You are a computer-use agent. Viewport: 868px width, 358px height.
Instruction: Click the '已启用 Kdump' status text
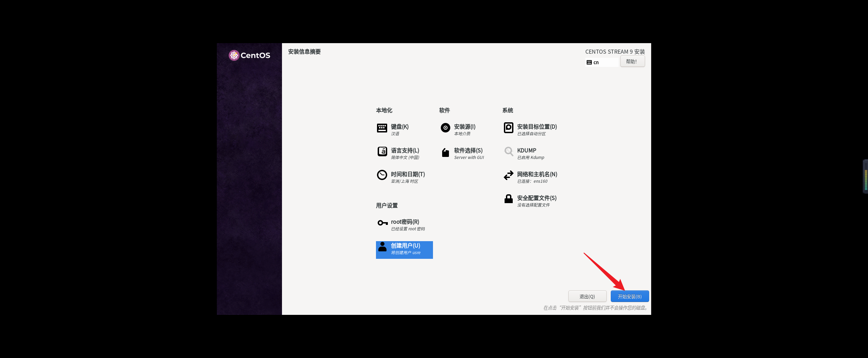click(x=530, y=158)
